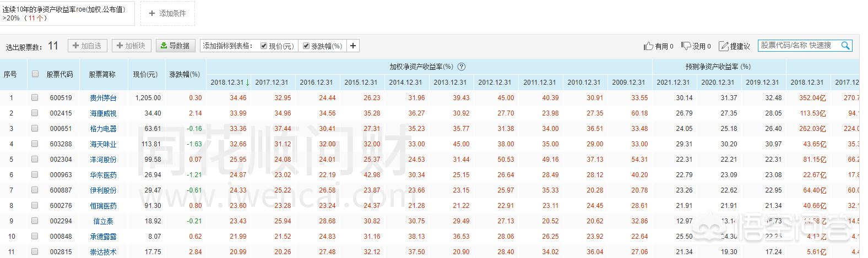This screenshot has height=258, width=868.
Task: Check the box for row 600276 恒瑞医药
Action: tap(35, 205)
